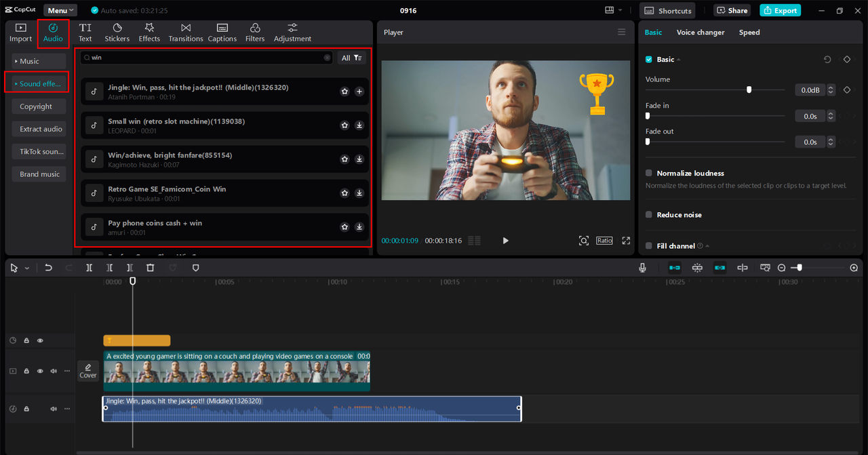This screenshot has height=455, width=868.
Task: Play the video in the player
Action: click(x=505, y=241)
